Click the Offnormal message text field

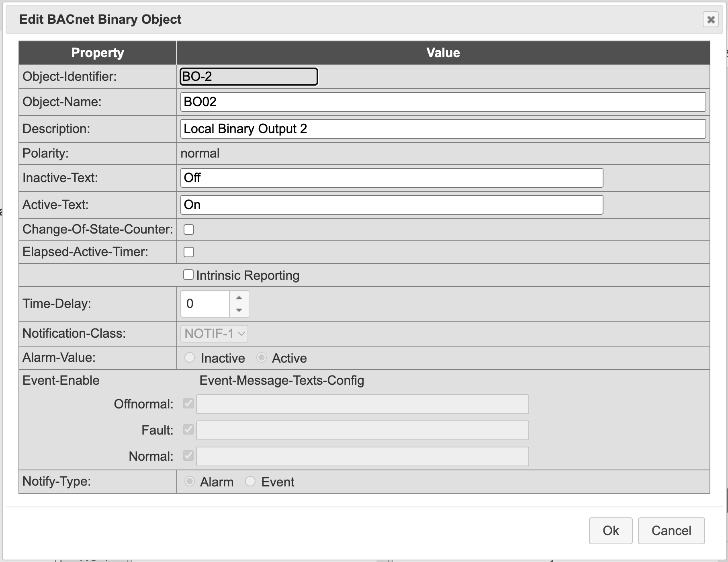(x=362, y=404)
